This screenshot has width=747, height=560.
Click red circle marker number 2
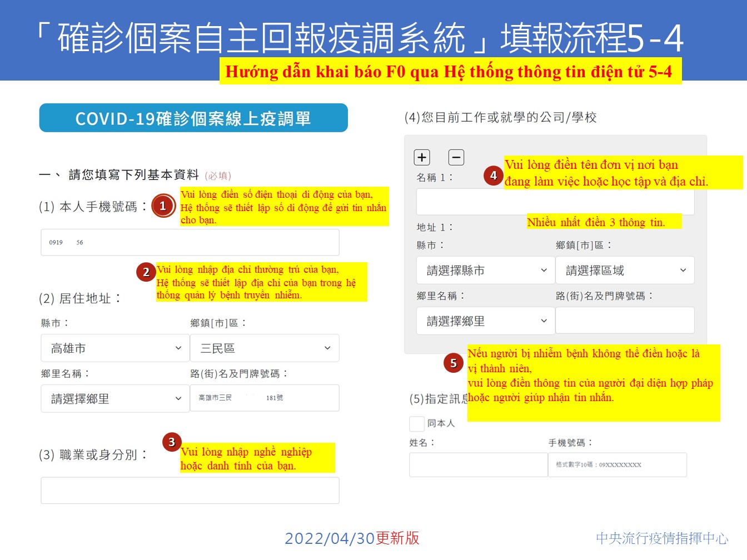tap(146, 272)
